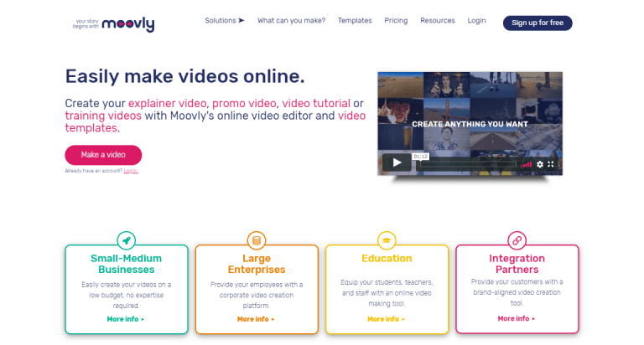
Task: Open the Large Enterprises heading
Action: pyautogui.click(x=257, y=264)
